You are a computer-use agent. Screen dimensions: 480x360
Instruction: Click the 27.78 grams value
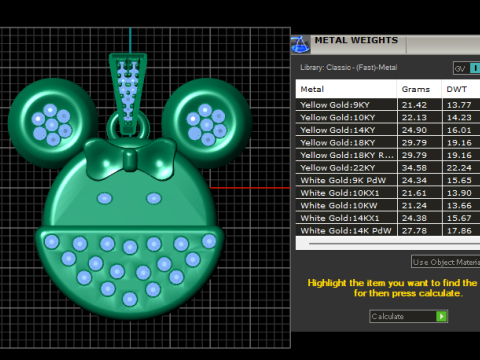click(414, 231)
